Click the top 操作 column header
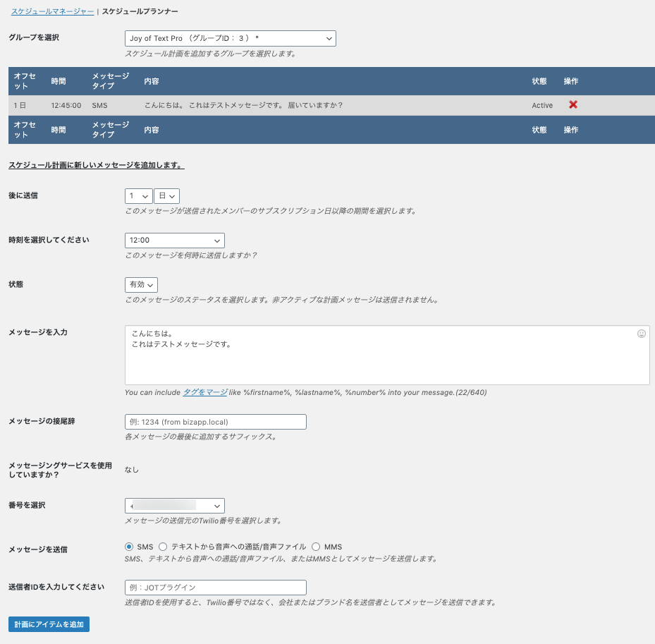The width and height of the screenshot is (655, 644). click(570, 81)
